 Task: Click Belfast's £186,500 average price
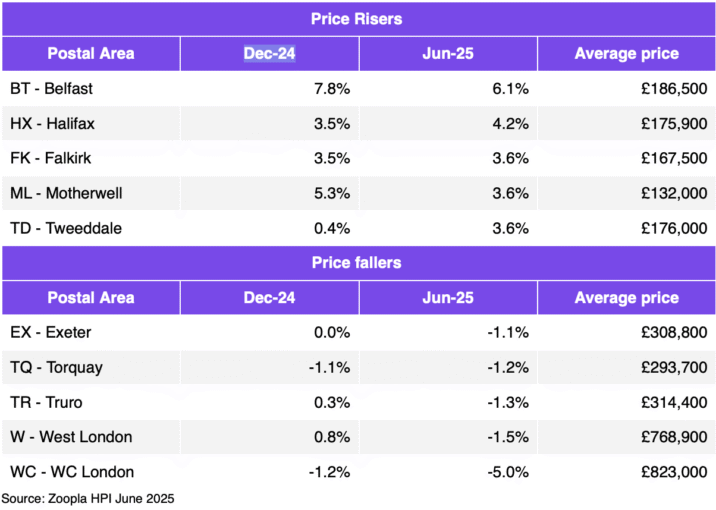674,89
